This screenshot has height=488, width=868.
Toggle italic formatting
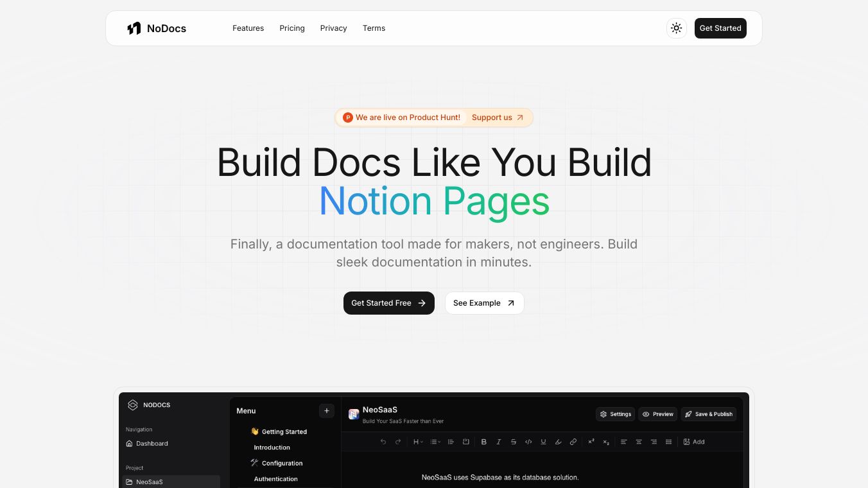(499, 442)
